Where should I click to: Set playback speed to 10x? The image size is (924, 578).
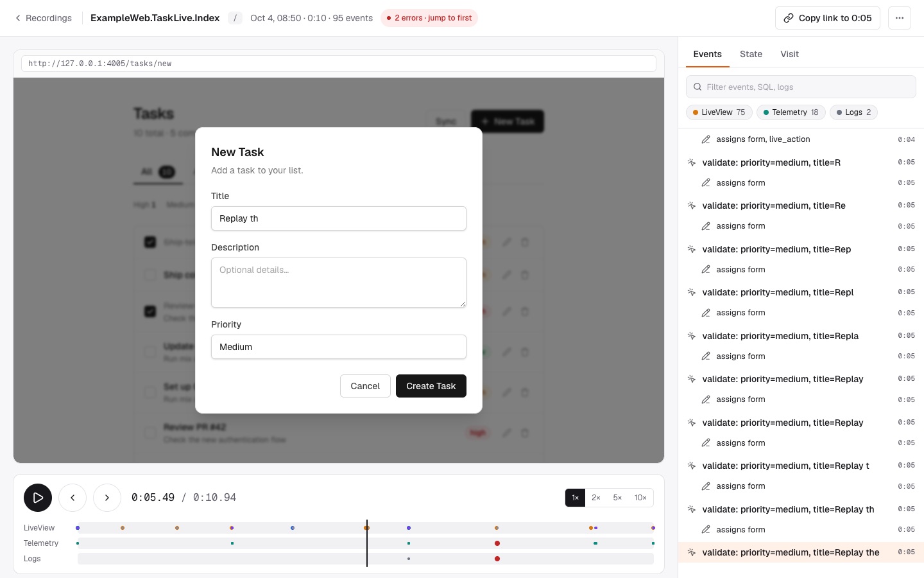point(640,498)
